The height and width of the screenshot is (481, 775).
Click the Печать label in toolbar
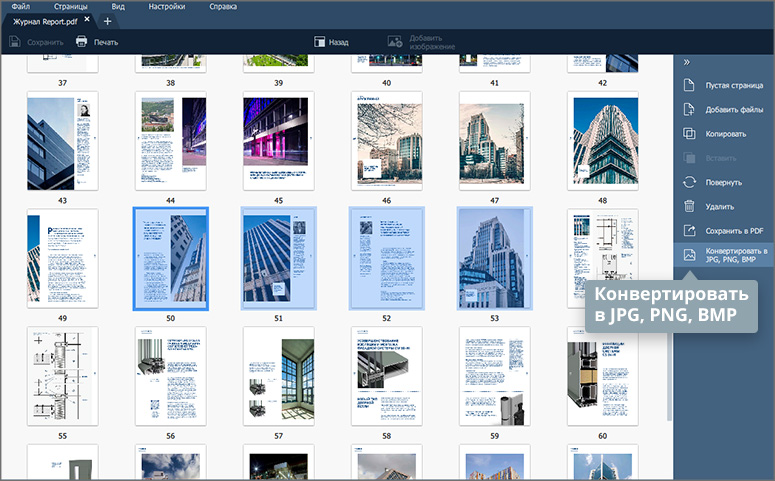[x=106, y=43]
